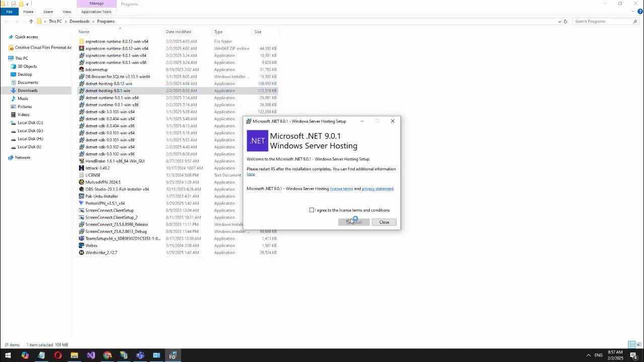Click the 'here' additional information link
The height and width of the screenshot is (362, 644).
[x=251, y=174]
